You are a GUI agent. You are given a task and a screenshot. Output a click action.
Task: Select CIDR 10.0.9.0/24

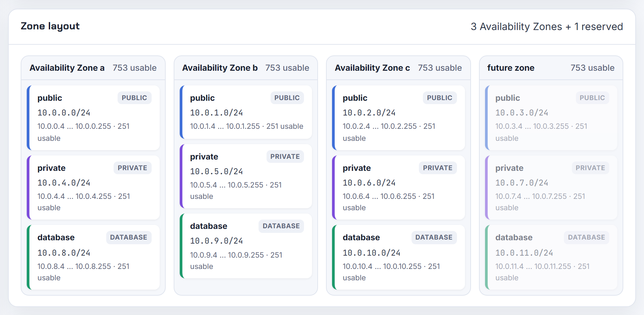click(x=216, y=241)
